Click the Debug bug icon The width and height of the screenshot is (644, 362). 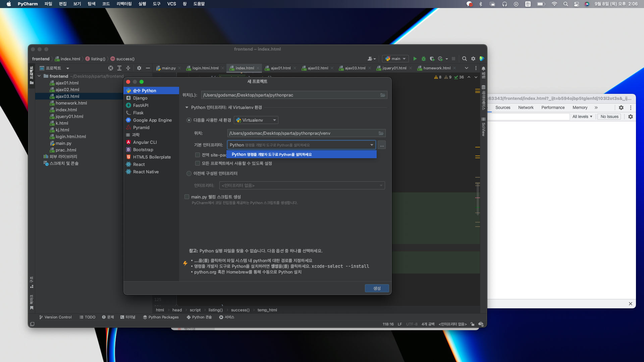pos(424,59)
